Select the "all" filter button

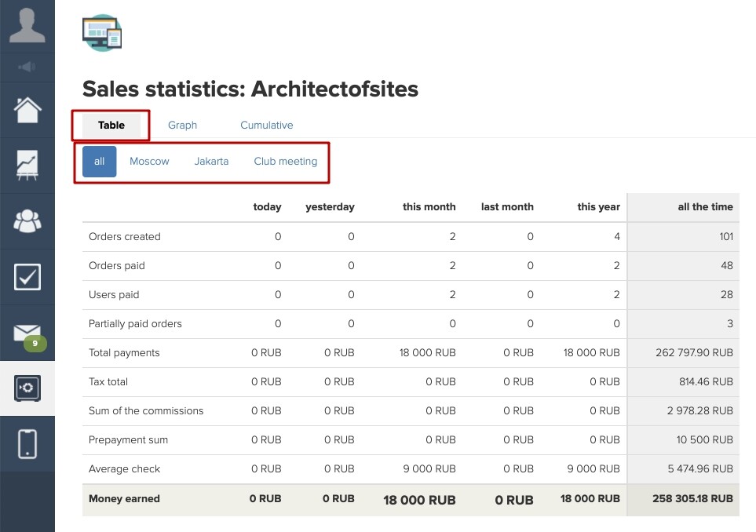[100, 162]
